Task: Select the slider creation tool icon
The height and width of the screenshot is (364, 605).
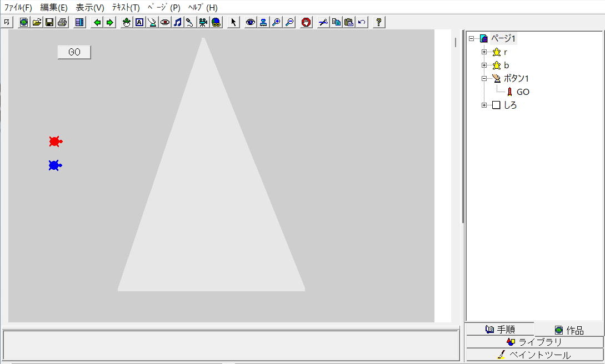Action: coord(165,22)
